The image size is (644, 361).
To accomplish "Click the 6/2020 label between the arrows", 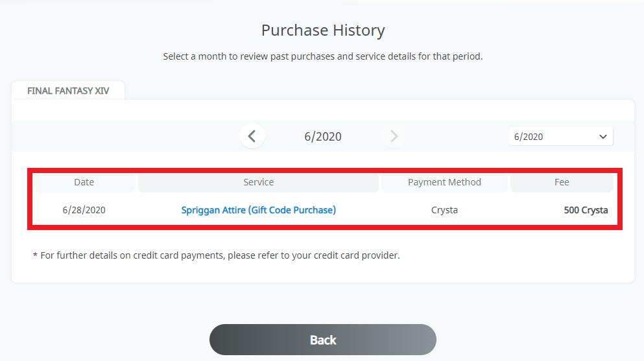I will 323,137.
